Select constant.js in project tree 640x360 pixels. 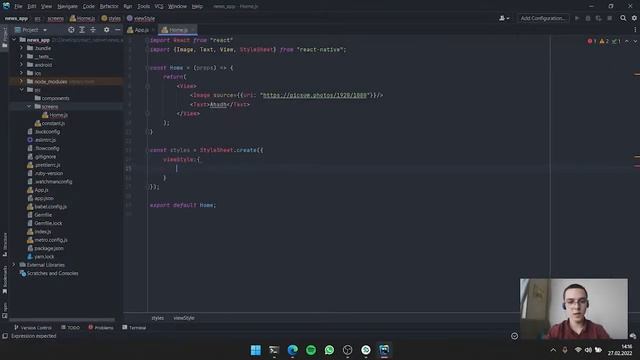(x=53, y=123)
